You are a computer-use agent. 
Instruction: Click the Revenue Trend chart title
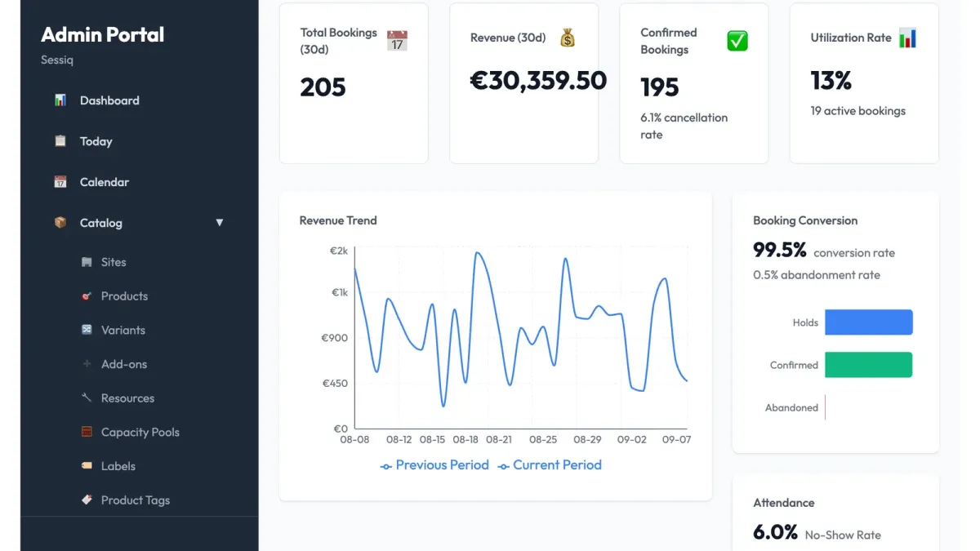tap(338, 220)
